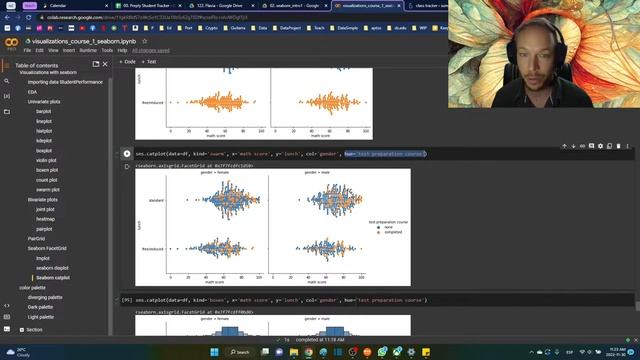
Task: Open the Help menu
Action: [122, 51]
